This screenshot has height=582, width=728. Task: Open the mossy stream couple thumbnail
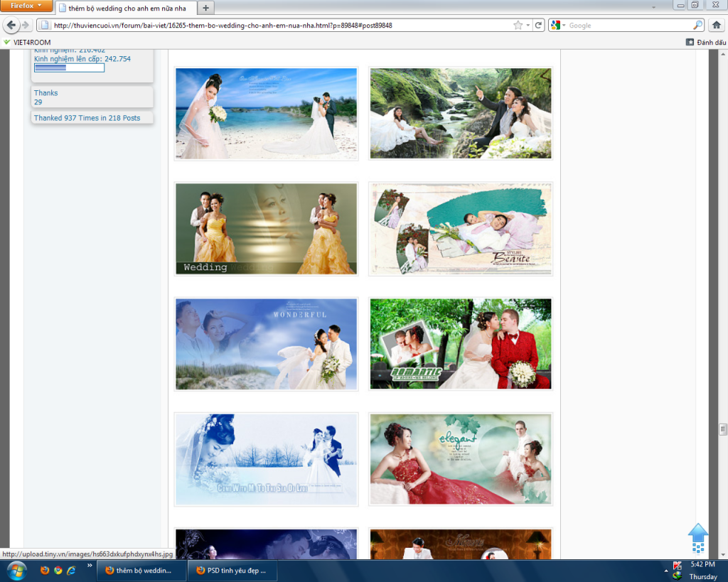click(461, 114)
